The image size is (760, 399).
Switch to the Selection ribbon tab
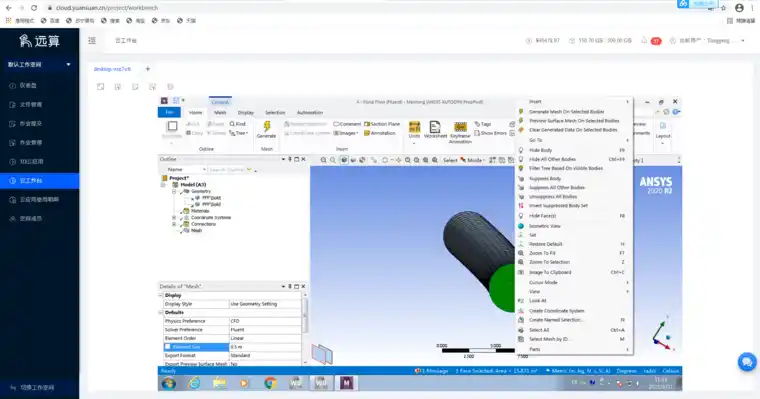coord(275,112)
